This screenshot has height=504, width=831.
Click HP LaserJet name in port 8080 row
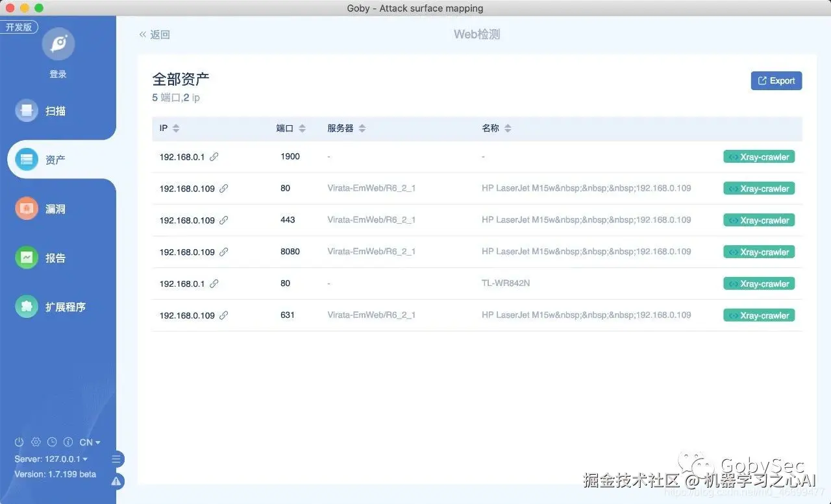click(x=586, y=252)
